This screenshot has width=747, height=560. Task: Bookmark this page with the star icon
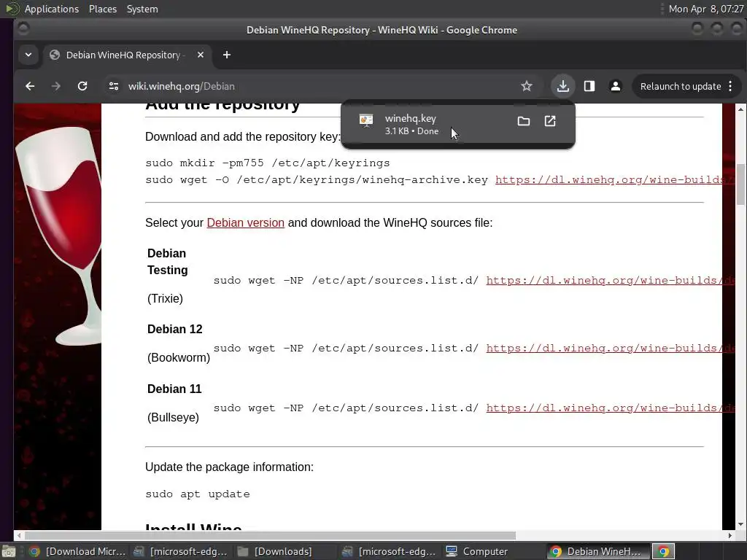(527, 86)
